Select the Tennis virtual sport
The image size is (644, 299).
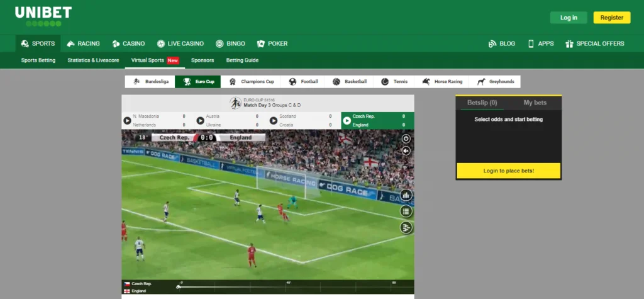[x=394, y=81]
